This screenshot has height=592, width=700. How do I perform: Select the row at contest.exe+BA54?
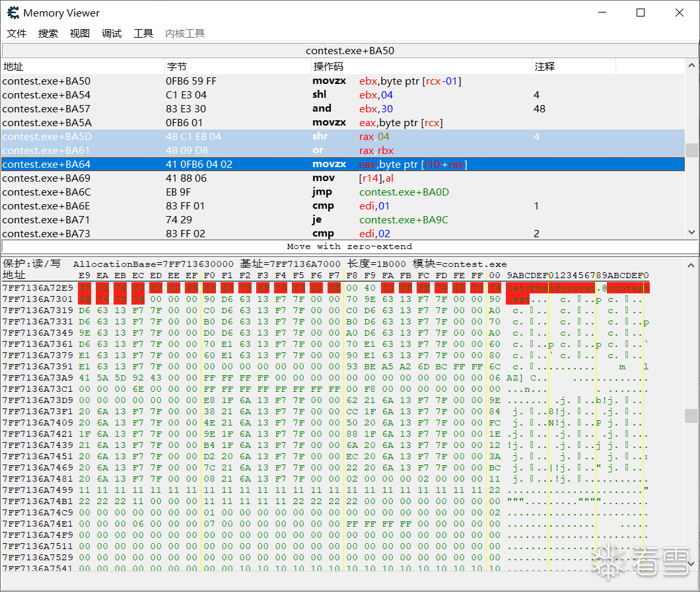pos(343,94)
